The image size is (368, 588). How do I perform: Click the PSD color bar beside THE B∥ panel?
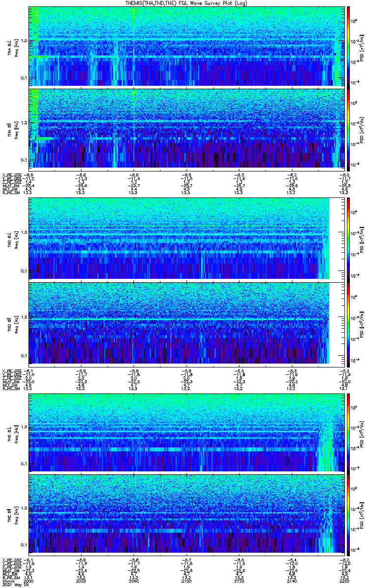point(349,514)
